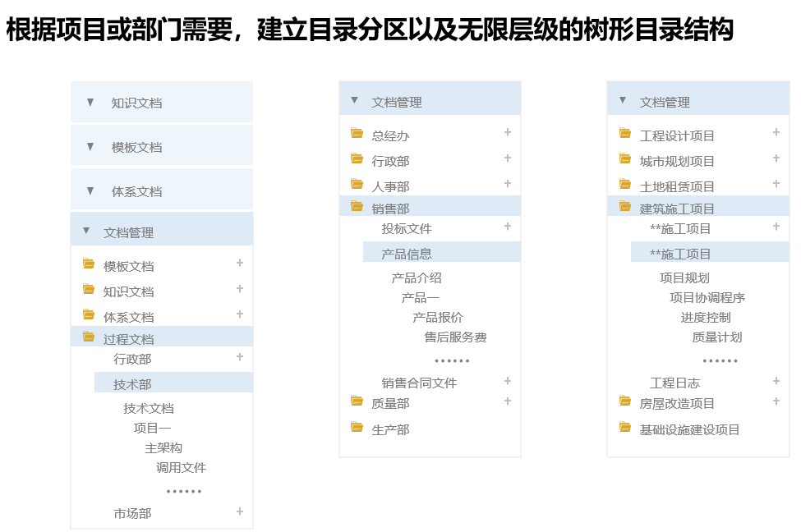Expand 投标文件 with its plus icon
The height and width of the screenshot is (532, 801).
click(508, 226)
